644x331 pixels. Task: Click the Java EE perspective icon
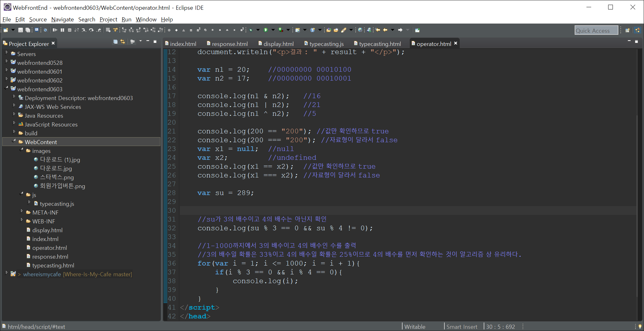coord(637,30)
